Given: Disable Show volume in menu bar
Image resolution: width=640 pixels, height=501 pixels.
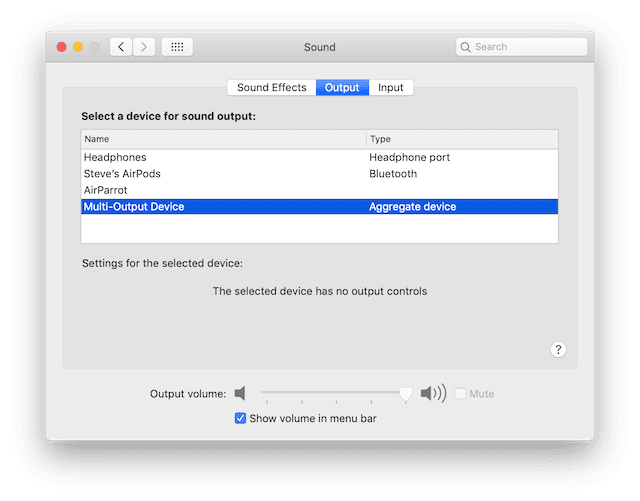Looking at the screenshot, I should 240,418.
